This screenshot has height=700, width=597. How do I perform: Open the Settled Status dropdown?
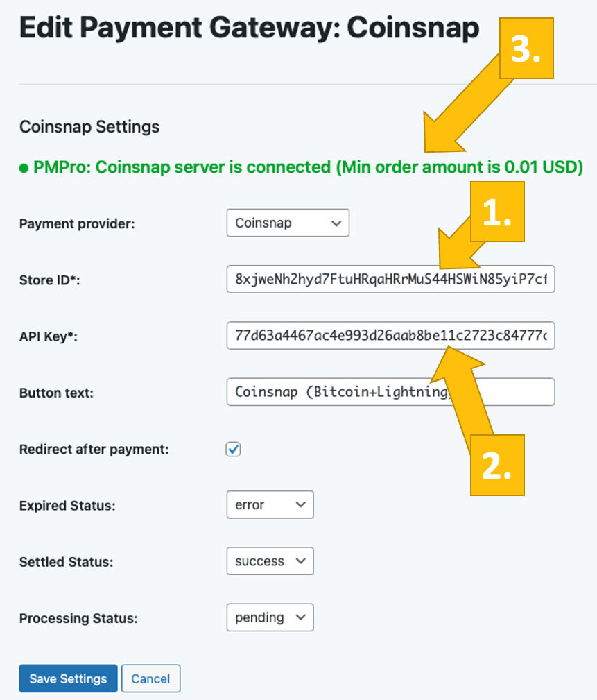click(270, 561)
